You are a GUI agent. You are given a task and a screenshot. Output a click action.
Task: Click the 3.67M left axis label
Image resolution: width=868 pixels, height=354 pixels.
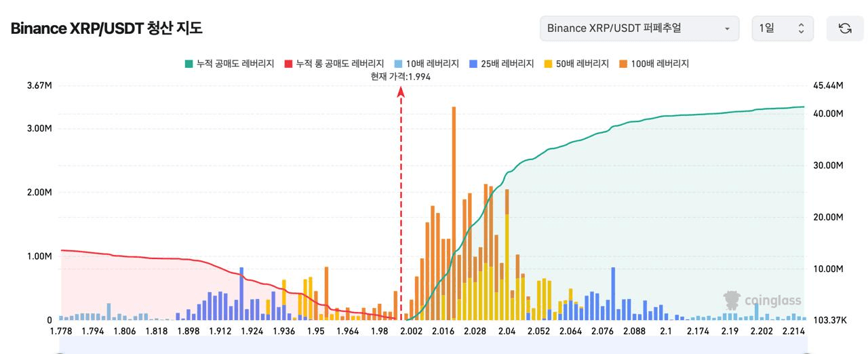pos(39,85)
